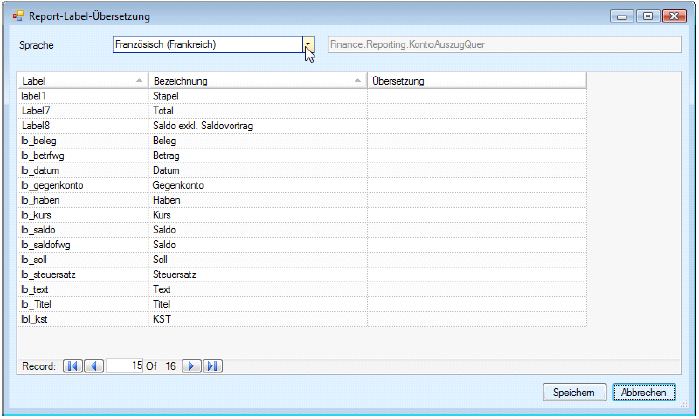Click the Datum cell
Screen dimensions: 699x419
point(258,170)
